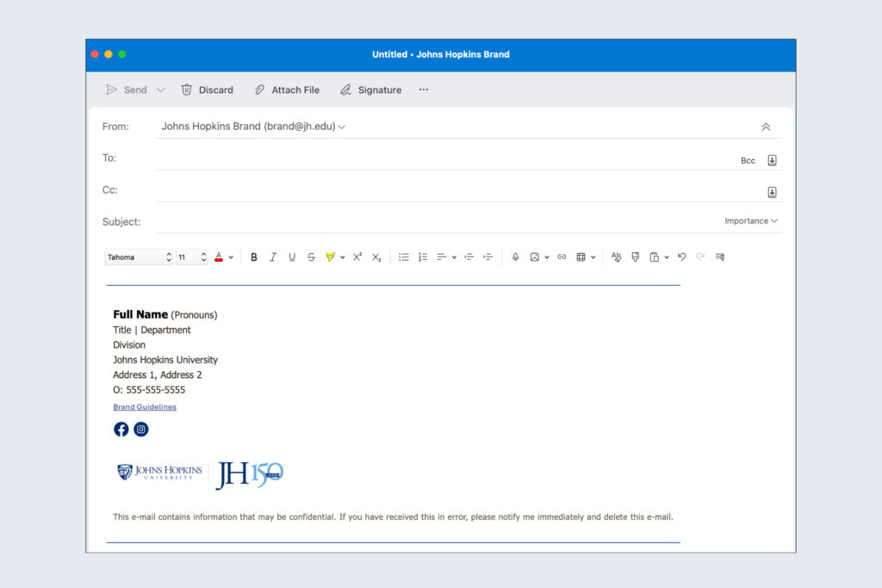The image size is (882, 588).
Task: Insert a picture
Action: pos(534,257)
